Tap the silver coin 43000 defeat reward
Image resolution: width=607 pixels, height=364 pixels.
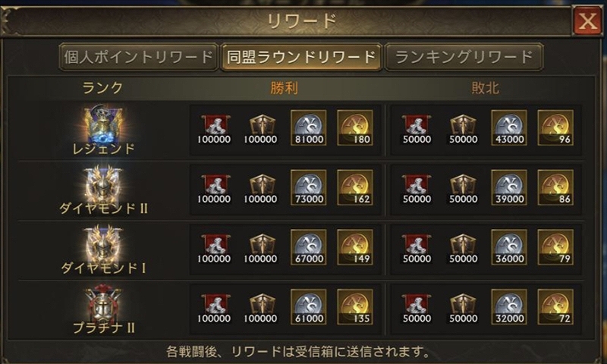(509, 127)
